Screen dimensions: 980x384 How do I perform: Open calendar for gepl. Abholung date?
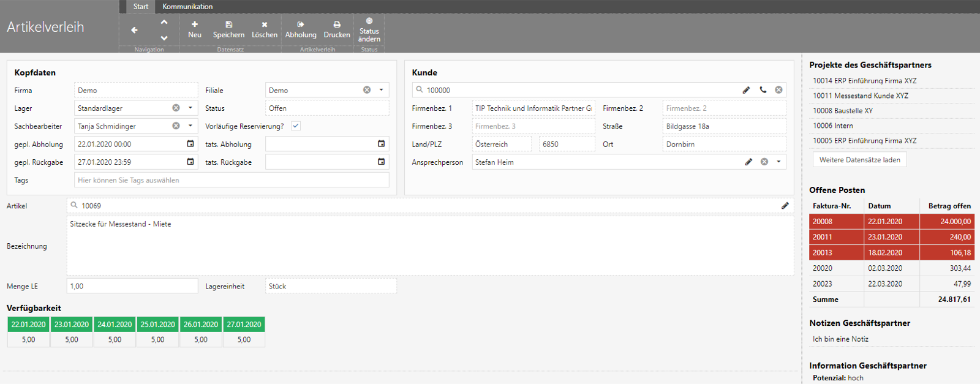click(190, 144)
